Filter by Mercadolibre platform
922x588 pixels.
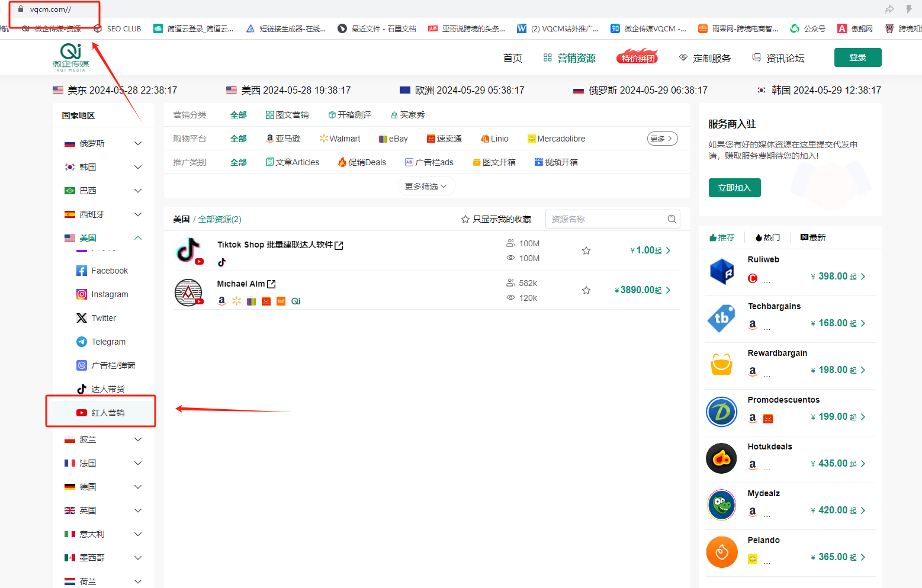pos(557,139)
